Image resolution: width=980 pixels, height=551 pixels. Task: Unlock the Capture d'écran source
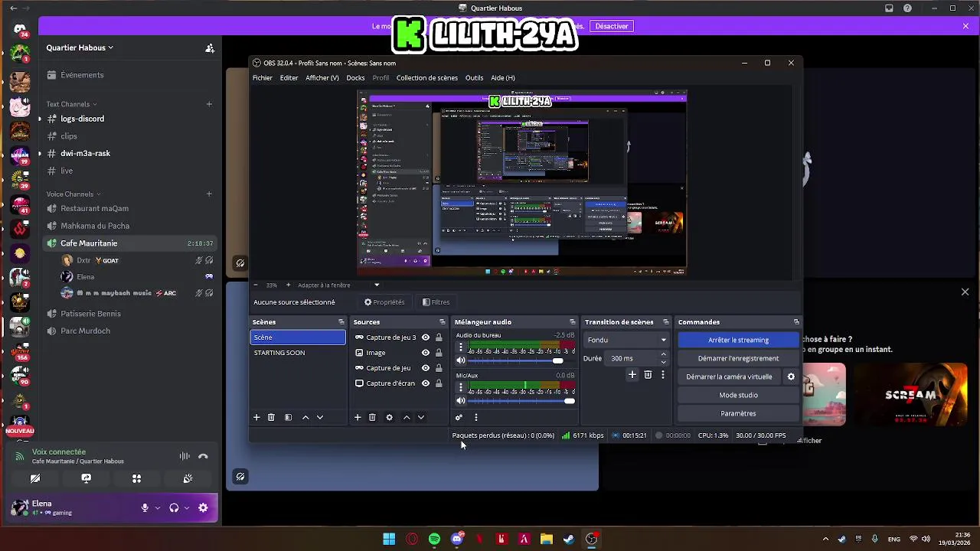(439, 383)
